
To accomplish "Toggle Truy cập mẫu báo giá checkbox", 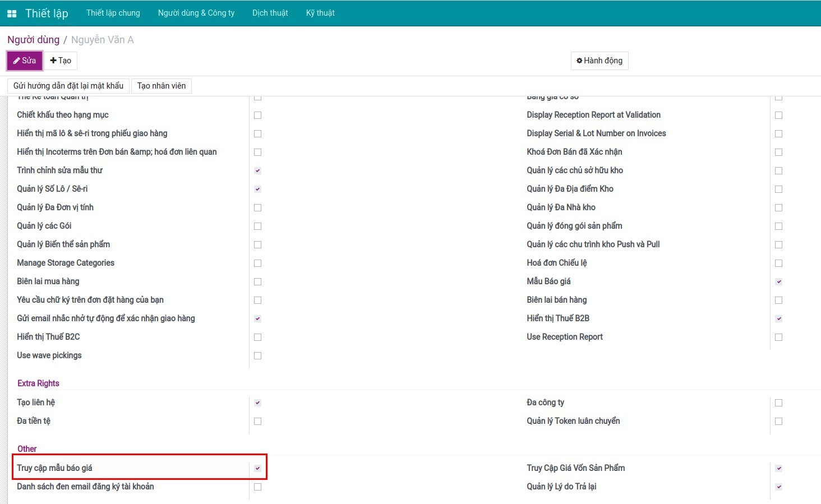I will point(257,468).
